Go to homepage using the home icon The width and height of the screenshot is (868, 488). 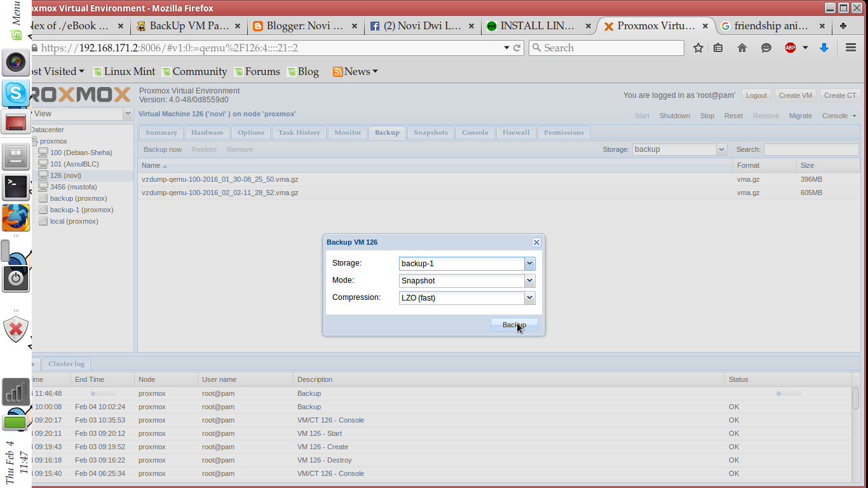tap(742, 48)
